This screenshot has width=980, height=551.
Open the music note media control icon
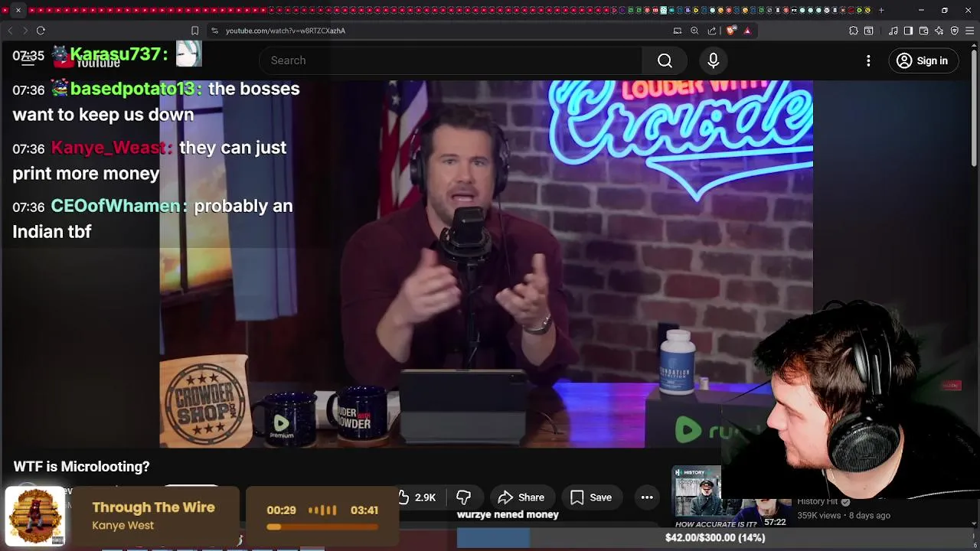(893, 31)
